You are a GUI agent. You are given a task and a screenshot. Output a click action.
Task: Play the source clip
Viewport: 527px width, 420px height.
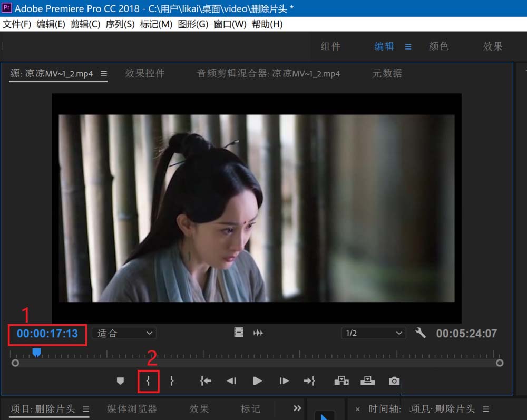257,381
